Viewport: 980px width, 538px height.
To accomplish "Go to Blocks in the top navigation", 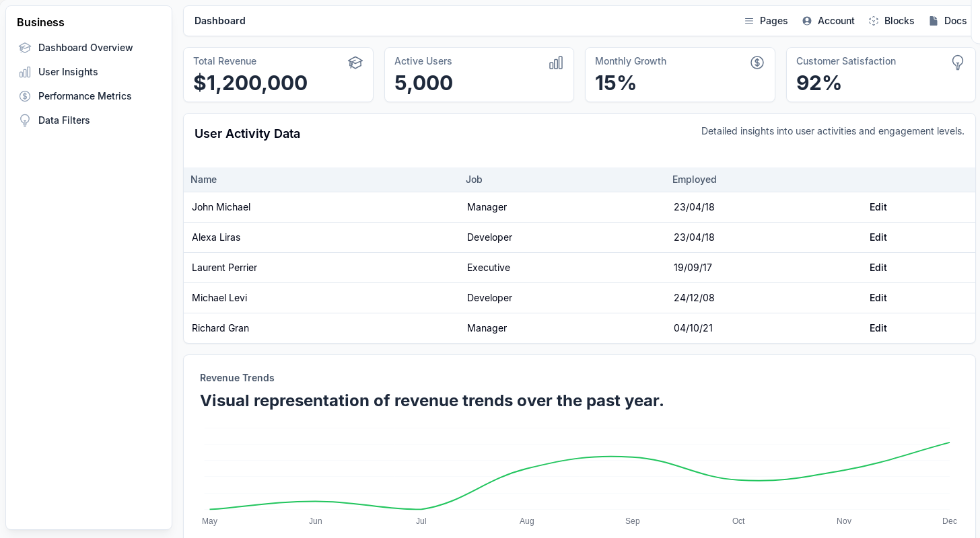I will 891,21.
